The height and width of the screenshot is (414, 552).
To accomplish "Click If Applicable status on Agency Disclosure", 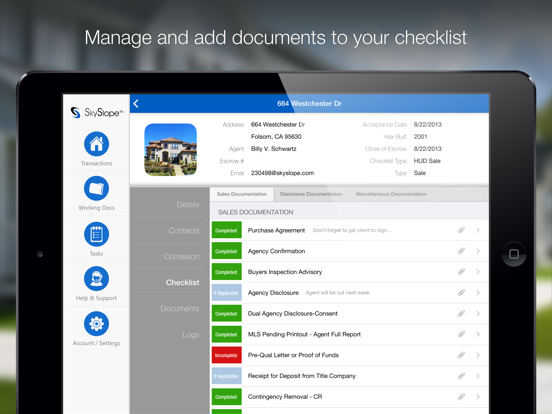I will tap(227, 293).
